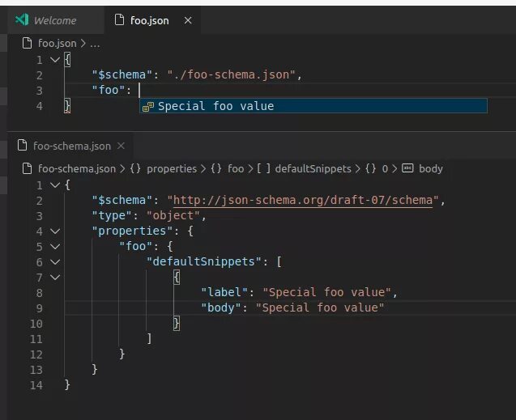Click the snippet icon in suggestion list

coord(148,107)
